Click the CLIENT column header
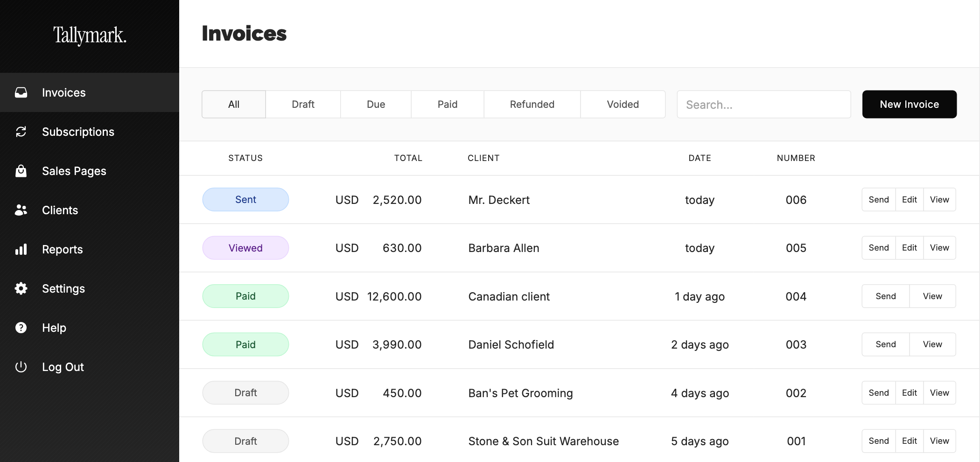 pyautogui.click(x=483, y=158)
